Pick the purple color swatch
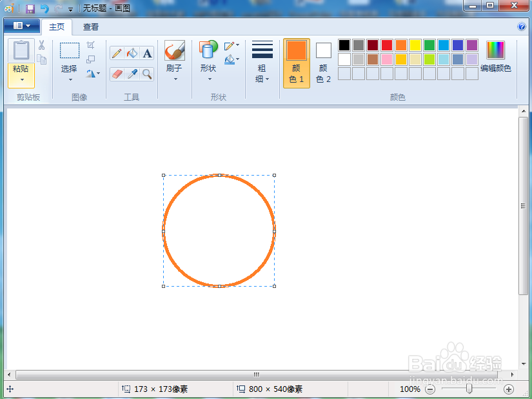This screenshot has height=399, width=532. [x=472, y=45]
